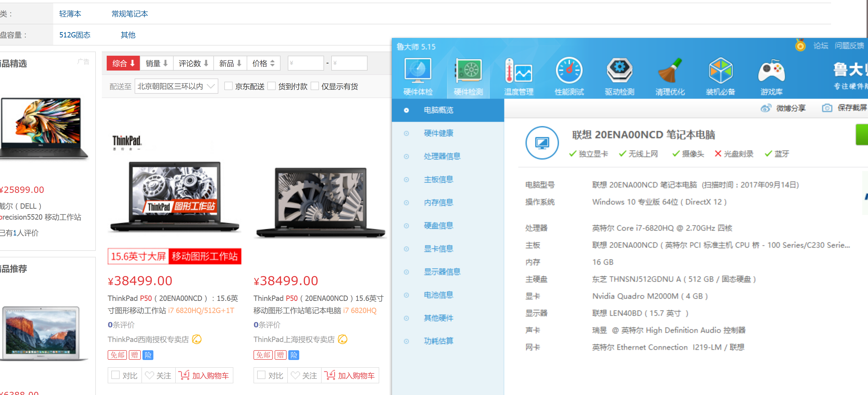868x395 pixels.
Task: Switch to the 处理器信息 sidebar tab
Action: click(442, 156)
